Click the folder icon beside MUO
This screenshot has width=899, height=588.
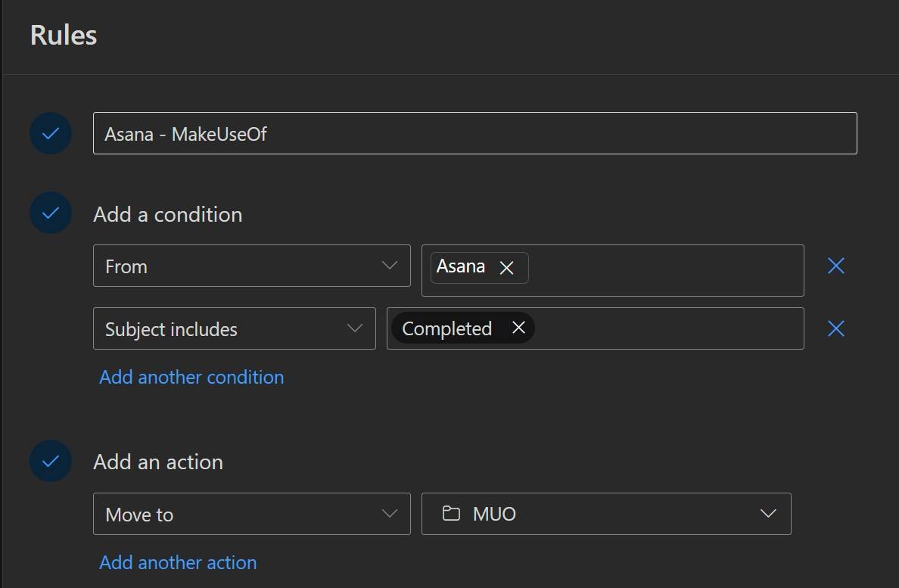click(452, 514)
